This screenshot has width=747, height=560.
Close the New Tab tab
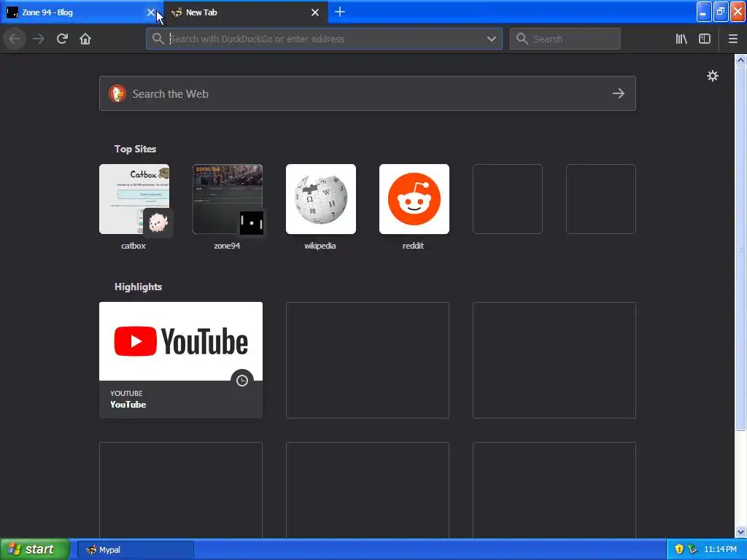315,12
